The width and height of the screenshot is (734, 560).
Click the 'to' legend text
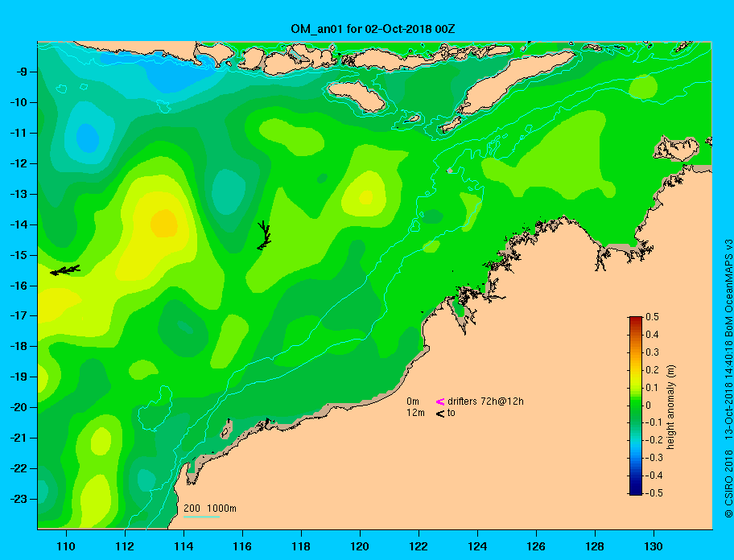coord(452,413)
